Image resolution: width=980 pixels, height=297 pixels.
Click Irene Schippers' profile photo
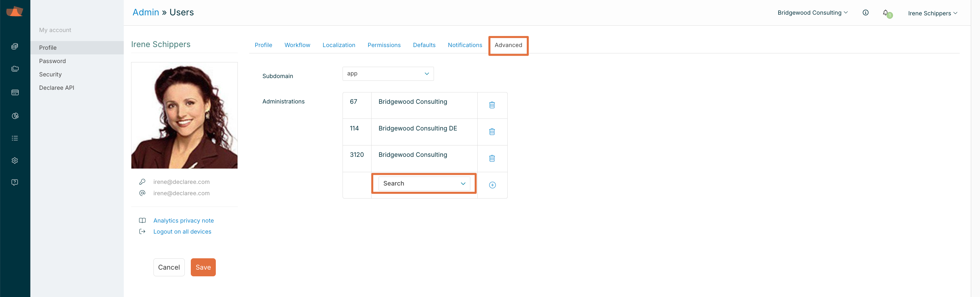coord(184,115)
